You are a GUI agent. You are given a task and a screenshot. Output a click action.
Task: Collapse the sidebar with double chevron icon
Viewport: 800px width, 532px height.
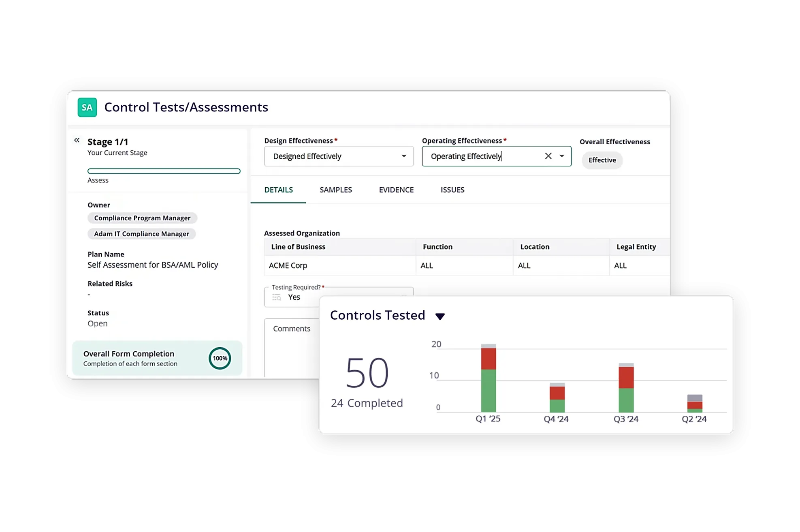[x=77, y=140]
